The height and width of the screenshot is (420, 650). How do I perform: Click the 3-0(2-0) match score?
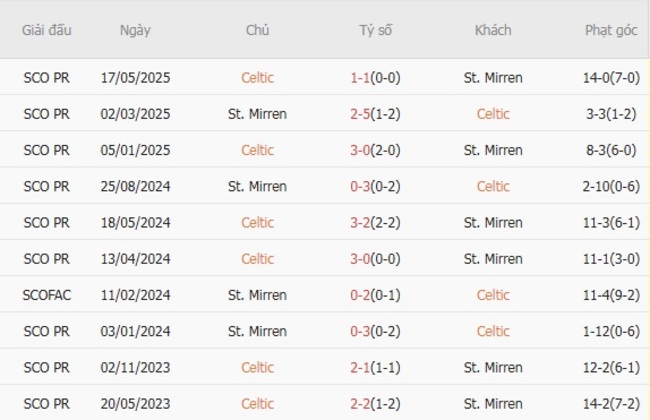[x=376, y=150]
